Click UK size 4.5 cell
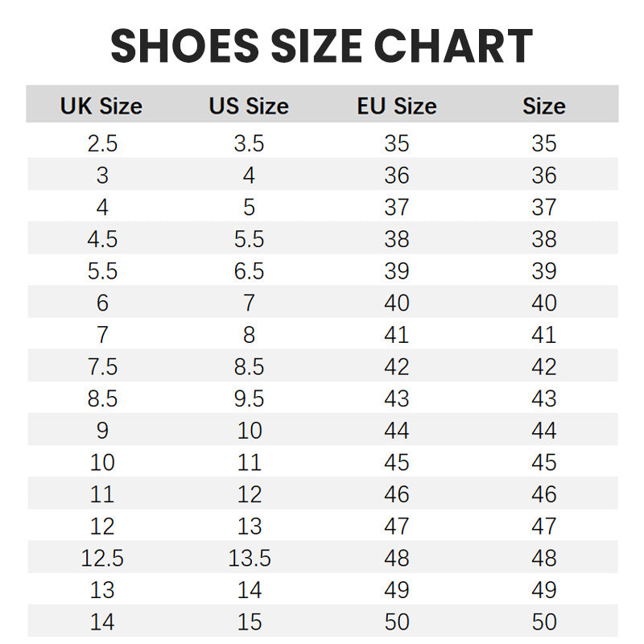 click(102, 239)
